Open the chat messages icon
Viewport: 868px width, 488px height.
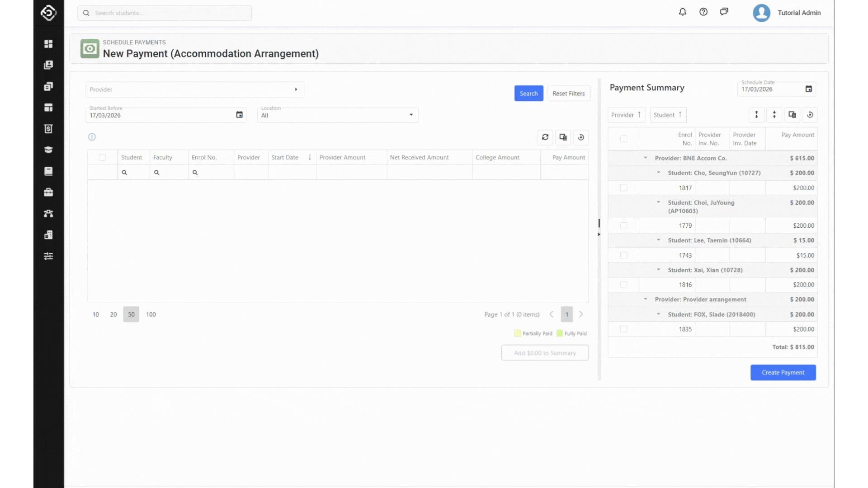[724, 12]
